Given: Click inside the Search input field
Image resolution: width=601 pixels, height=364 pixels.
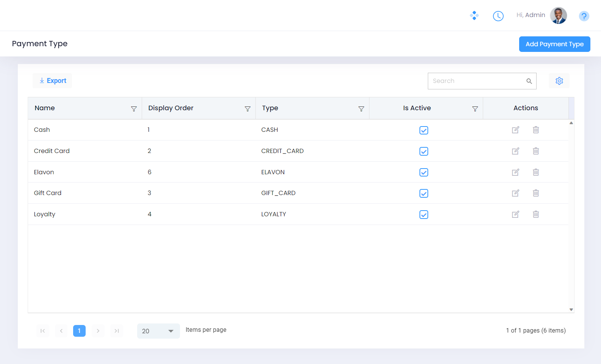Looking at the screenshot, I should point(477,81).
